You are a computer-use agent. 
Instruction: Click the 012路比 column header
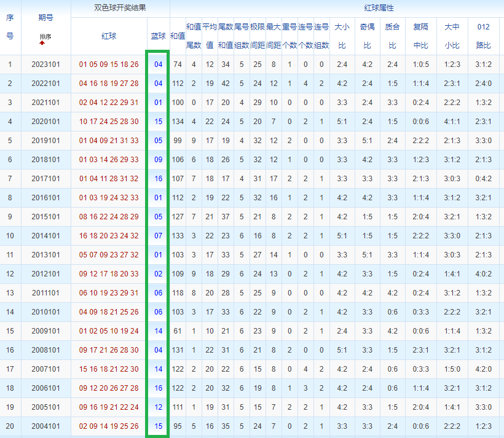click(x=484, y=36)
